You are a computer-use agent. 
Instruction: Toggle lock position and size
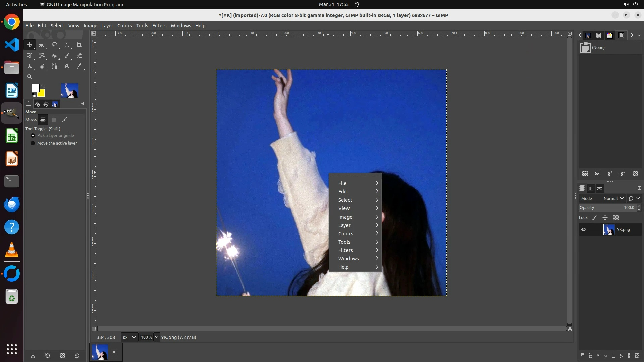(605, 218)
